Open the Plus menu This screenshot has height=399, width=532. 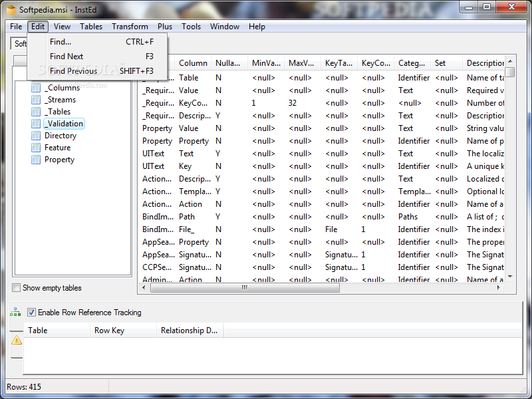click(x=164, y=27)
